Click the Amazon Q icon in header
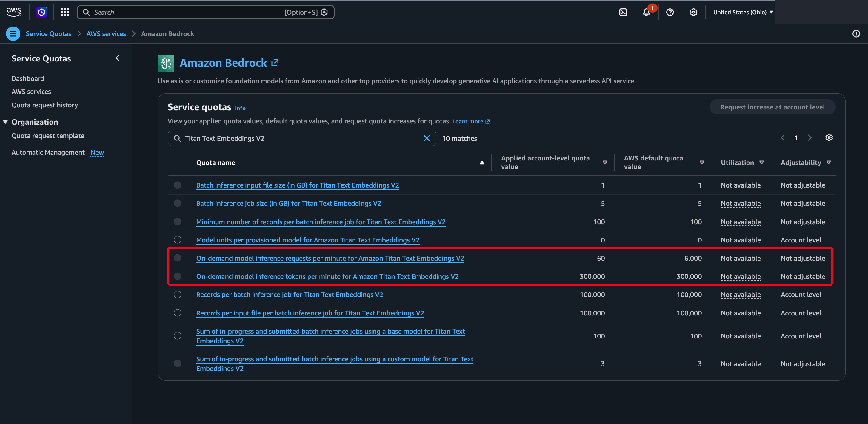This screenshot has height=424, width=868. tap(41, 12)
